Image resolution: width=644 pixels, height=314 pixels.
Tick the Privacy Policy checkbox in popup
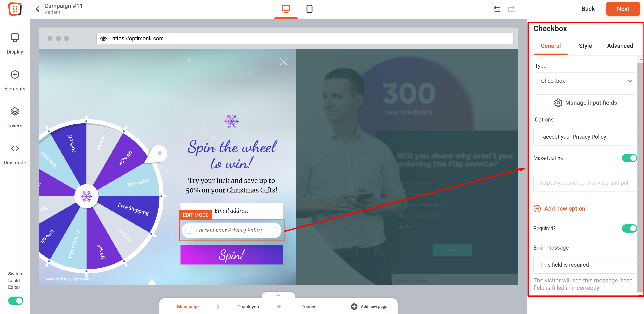point(189,230)
